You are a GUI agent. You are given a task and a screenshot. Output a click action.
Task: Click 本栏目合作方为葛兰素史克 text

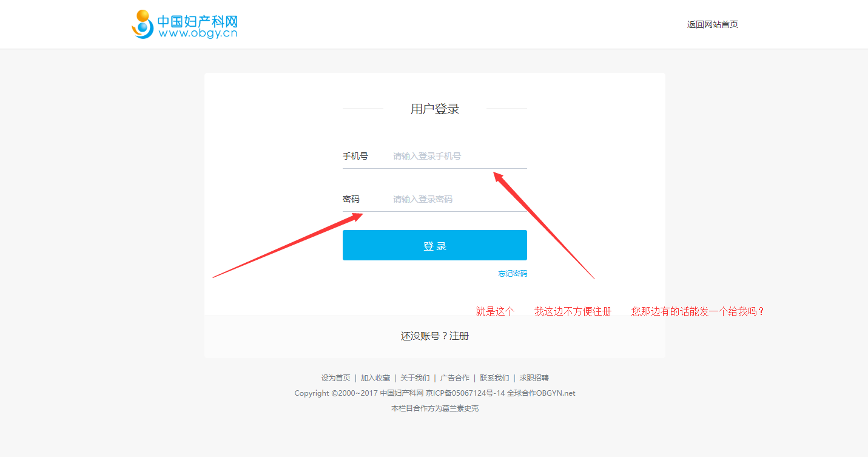coord(434,408)
